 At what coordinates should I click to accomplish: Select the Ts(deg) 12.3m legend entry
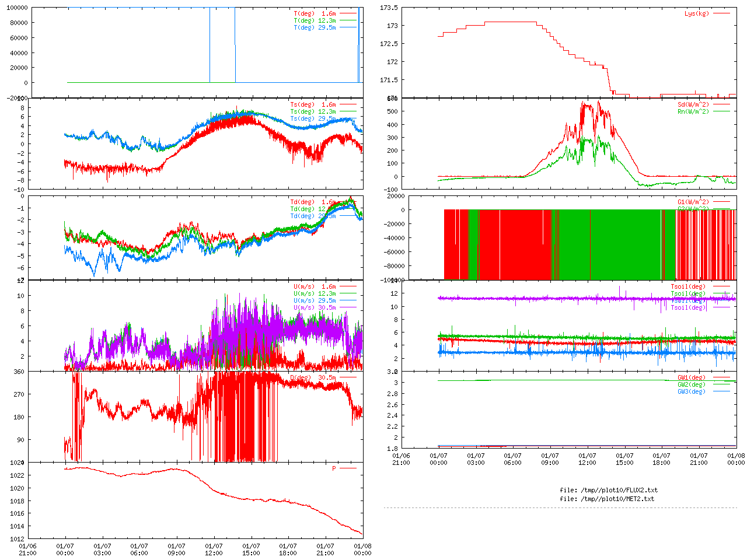click(x=313, y=112)
